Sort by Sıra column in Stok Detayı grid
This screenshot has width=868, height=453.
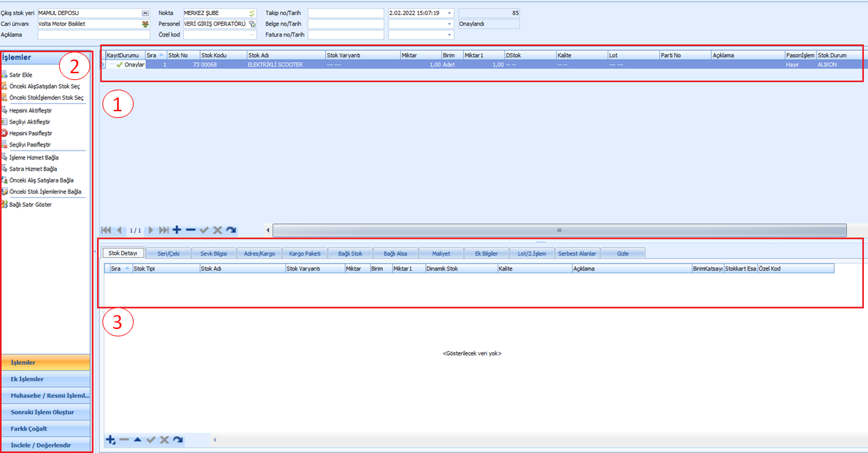[121, 269]
